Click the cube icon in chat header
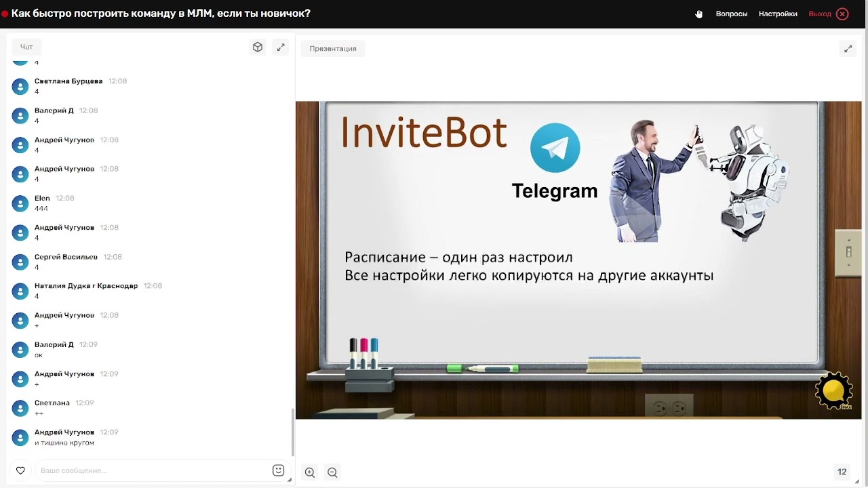This screenshot has width=868, height=488. (x=258, y=47)
